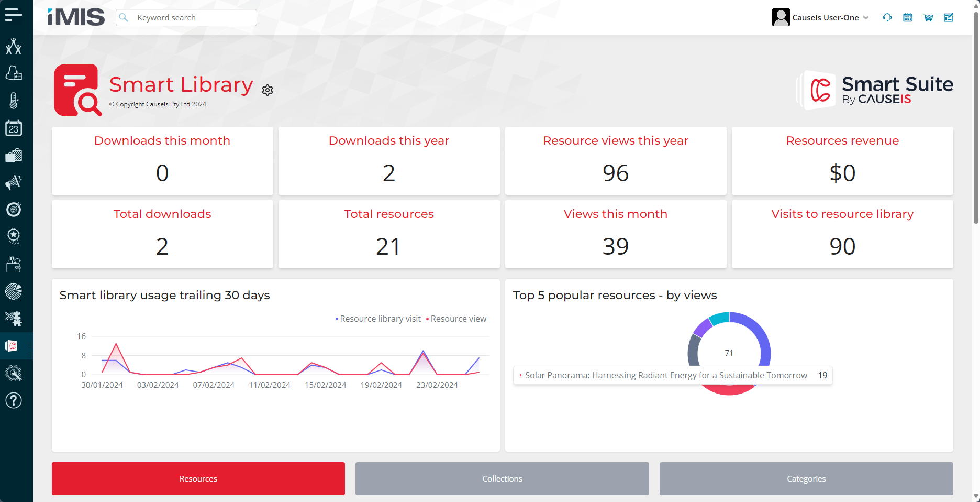Click 'Smart library usage trailing 30 days' heading
980x502 pixels.
click(164, 295)
